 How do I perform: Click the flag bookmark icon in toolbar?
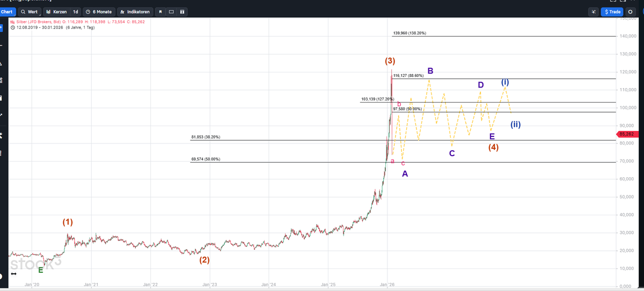click(x=160, y=12)
